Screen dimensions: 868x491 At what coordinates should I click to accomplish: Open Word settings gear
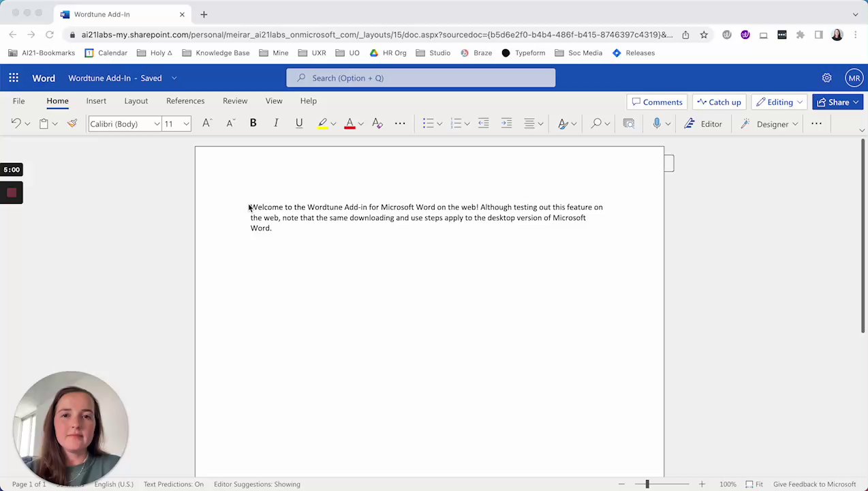[x=826, y=78]
